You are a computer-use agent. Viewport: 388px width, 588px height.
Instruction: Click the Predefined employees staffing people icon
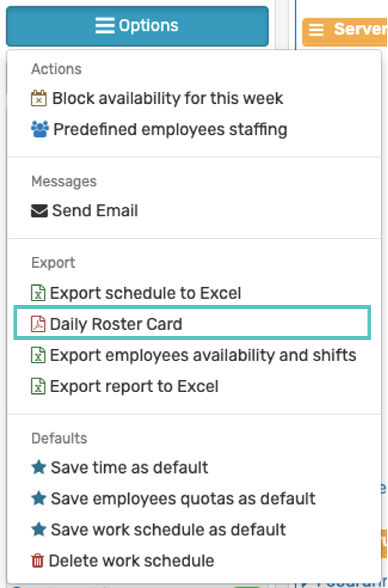(x=40, y=129)
